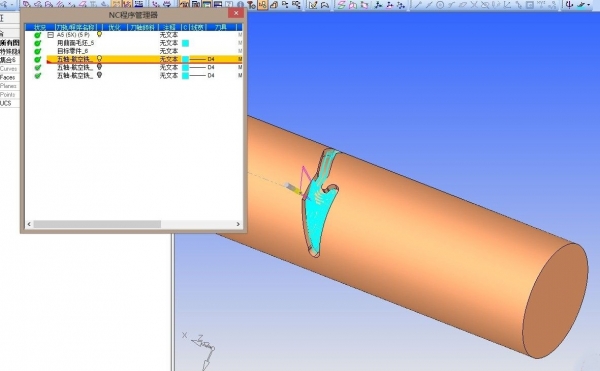Click the 线宽 column header
This screenshot has height=371, width=600.
197,27
